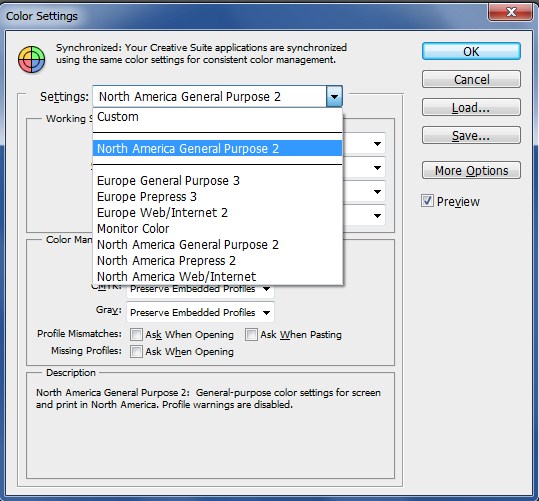The height and width of the screenshot is (501, 539).
Task: Open the second Working Spaces dropdown arrow
Action: pyautogui.click(x=377, y=167)
